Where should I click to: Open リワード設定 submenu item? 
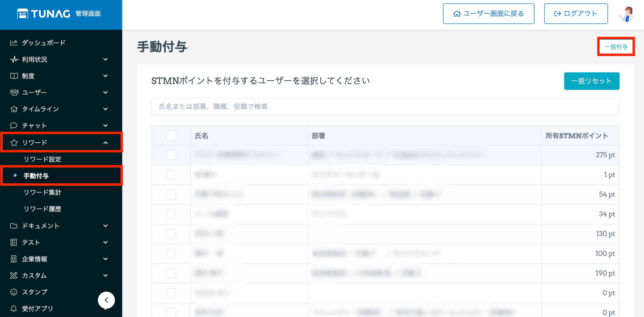tap(43, 159)
